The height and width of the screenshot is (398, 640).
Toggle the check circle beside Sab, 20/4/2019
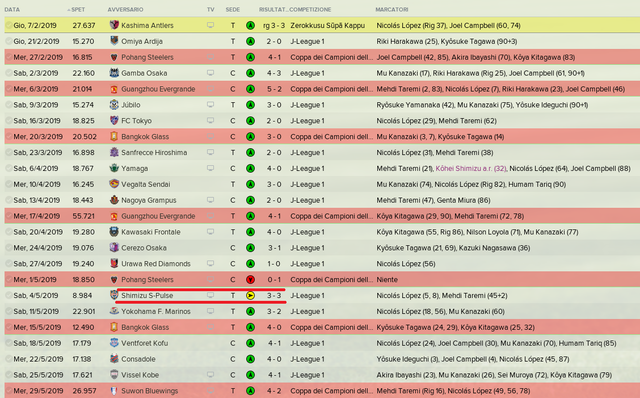click(x=9, y=232)
